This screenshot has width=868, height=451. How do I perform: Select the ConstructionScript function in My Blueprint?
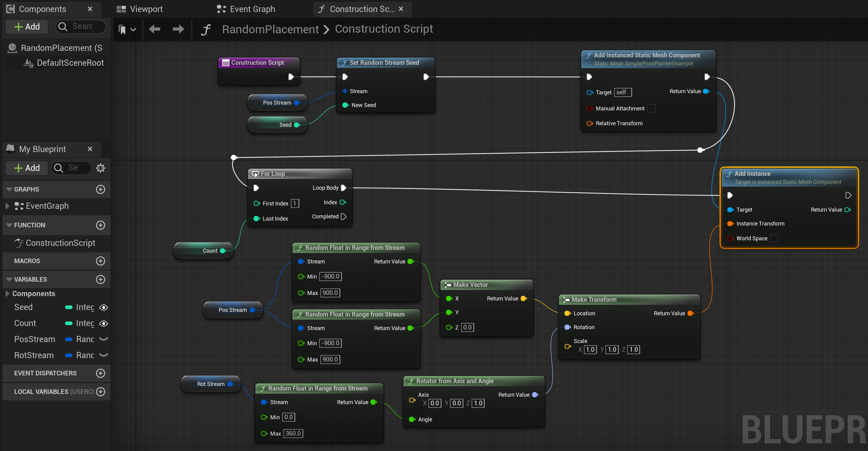[60, 243]
